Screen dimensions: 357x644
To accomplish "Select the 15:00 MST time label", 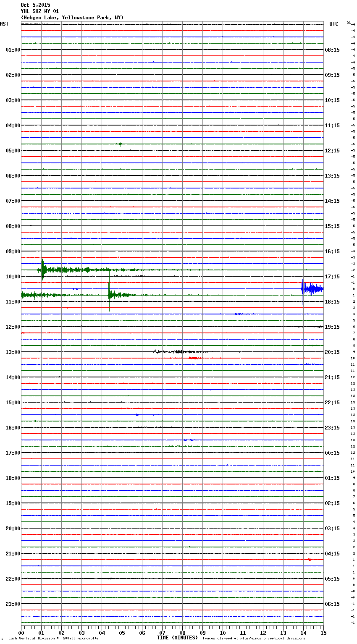I will 13,403.
